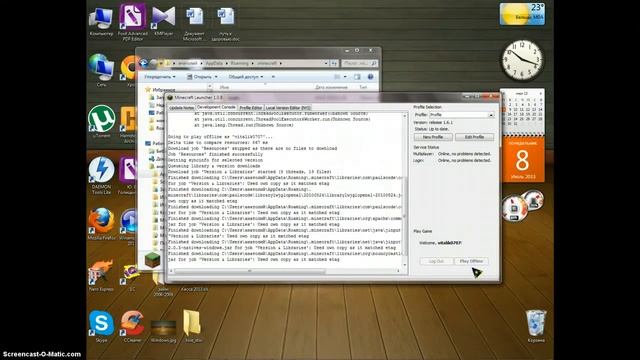Open the Корзина recycle bin
This screenshot has width=640, height=360.
(x=536, y=326)
